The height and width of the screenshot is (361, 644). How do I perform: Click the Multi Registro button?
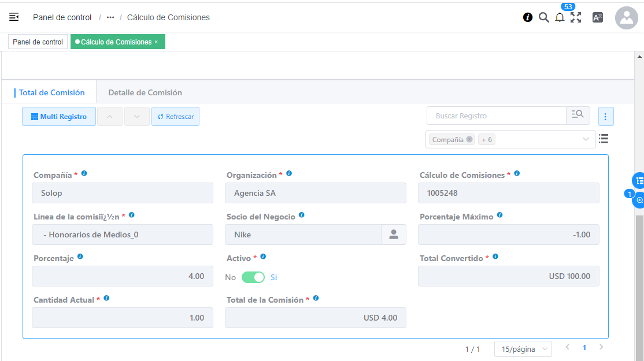point(59,117)
